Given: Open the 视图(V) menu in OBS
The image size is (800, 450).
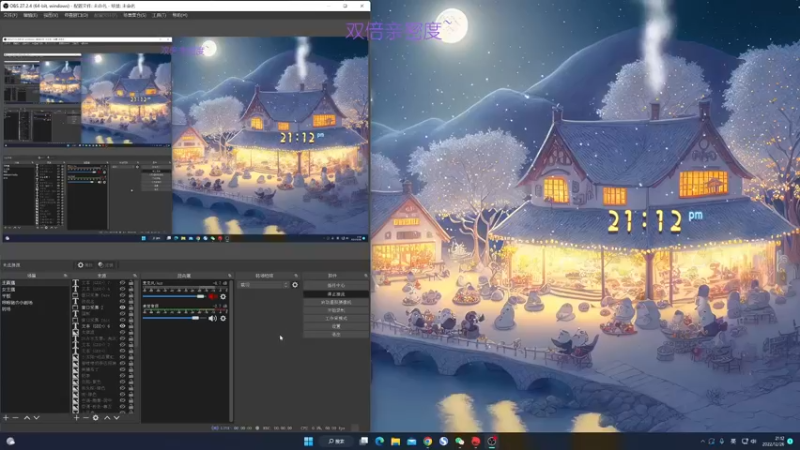Looking at the screenshot, I should click(x=51, y=15).
